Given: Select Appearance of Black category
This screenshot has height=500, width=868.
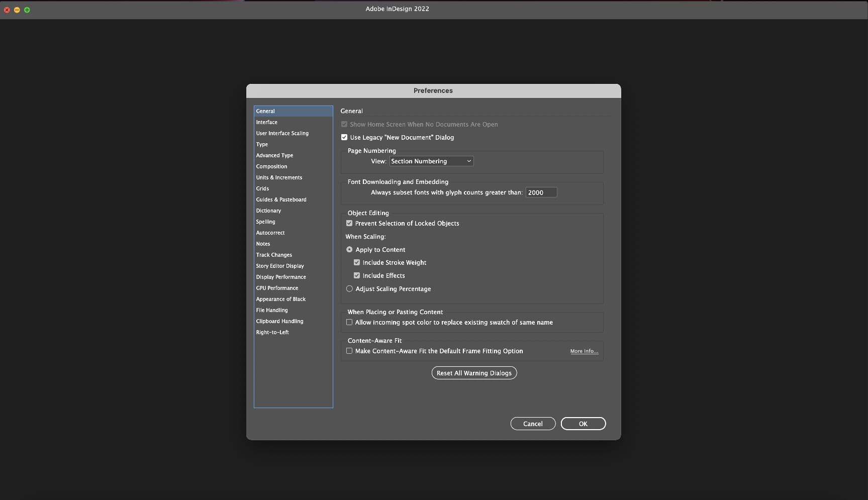Looking at the screenshot, I should tap(294, 299).
